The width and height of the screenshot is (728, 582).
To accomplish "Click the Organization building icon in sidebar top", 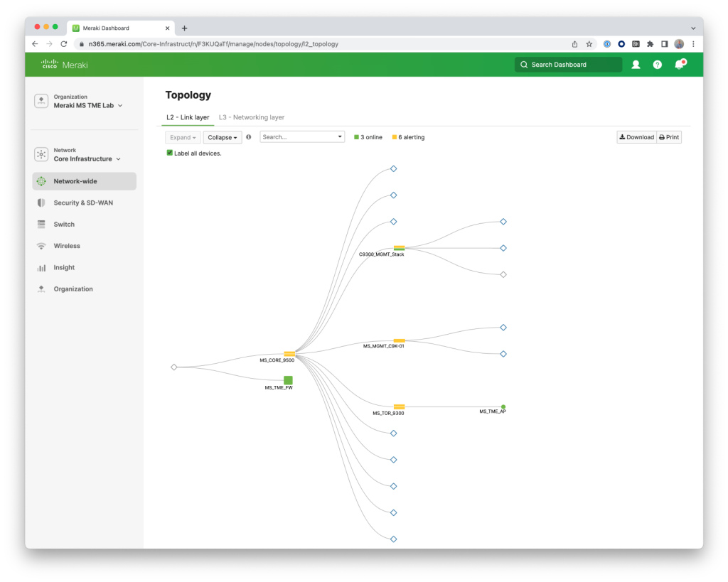I will coord(41,101).
